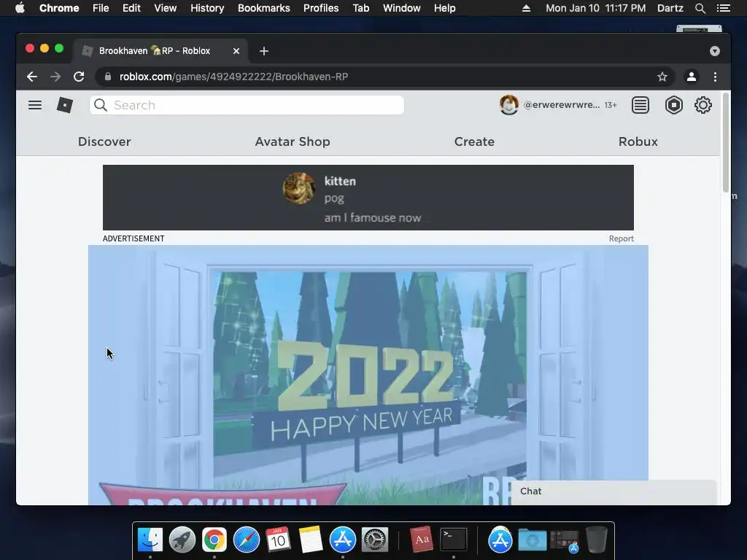Report the advertisement

click(622, 238)
